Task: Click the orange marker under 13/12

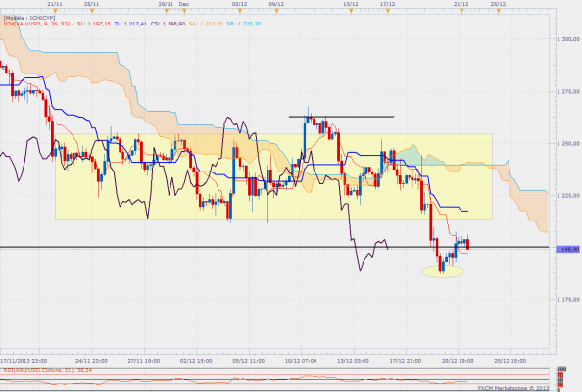Action: [x=351, y=11]
